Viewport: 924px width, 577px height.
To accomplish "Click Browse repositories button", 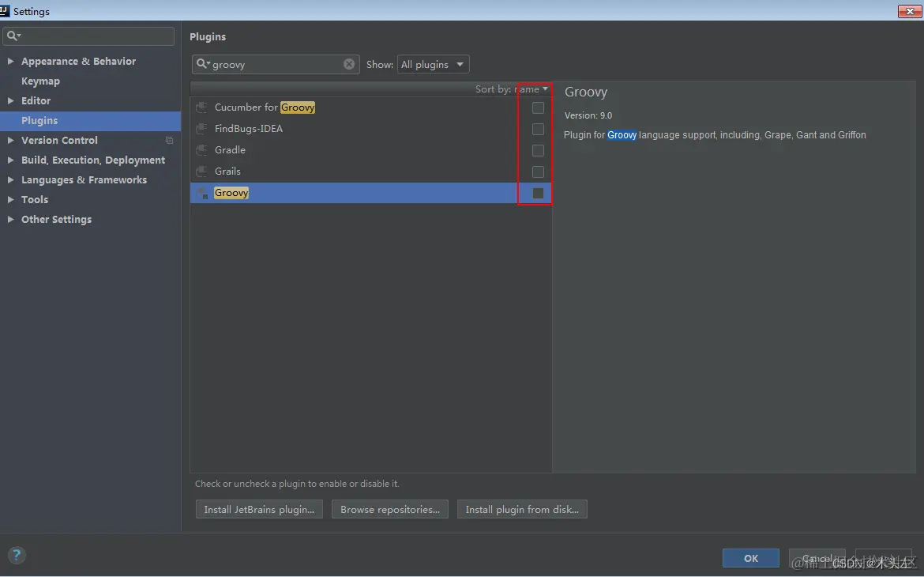I will (x=390, y=509).
